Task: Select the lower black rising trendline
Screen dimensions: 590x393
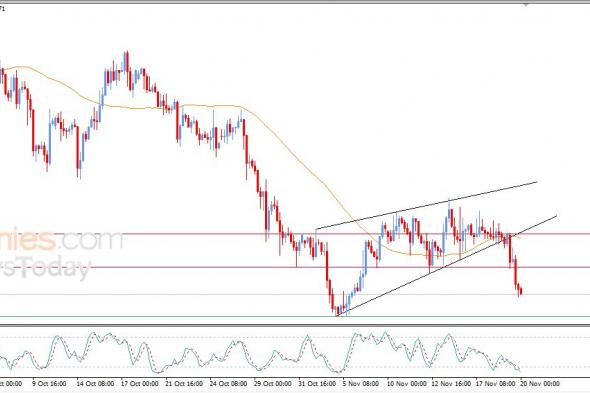Action: (446, 266)
